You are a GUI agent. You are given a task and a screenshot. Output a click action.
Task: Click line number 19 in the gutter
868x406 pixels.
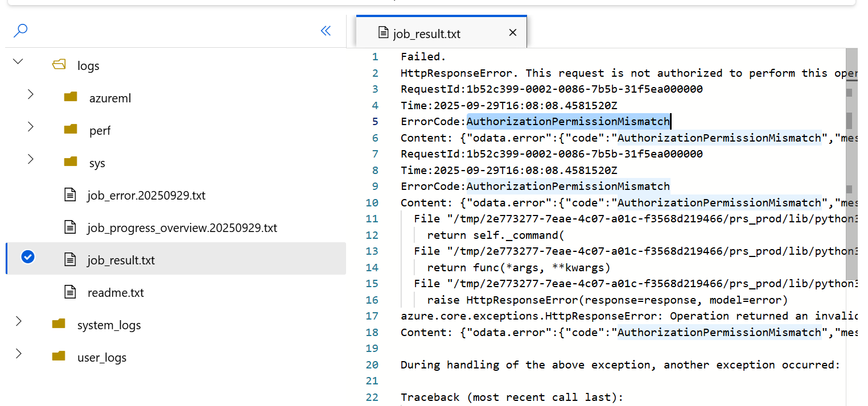372,348
